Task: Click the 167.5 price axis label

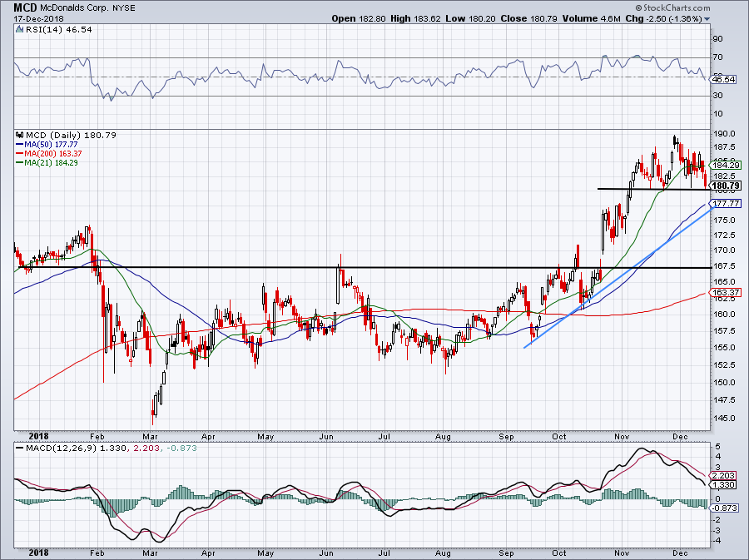Action: 725,266
